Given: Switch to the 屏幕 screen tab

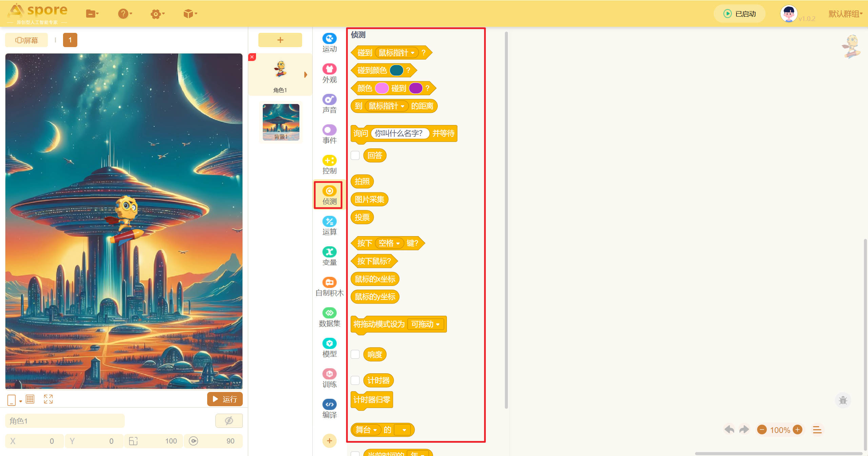Looking at the screenshot, I should pos(26,40).
